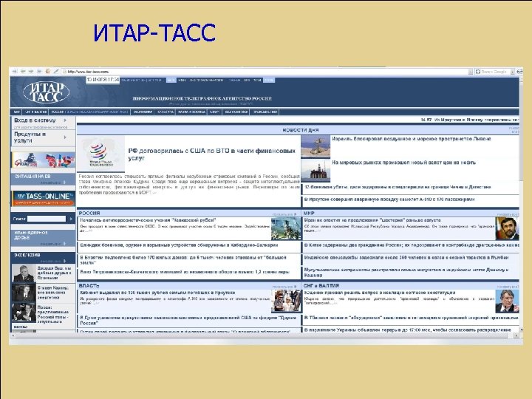
Task: Open the Эксклюзив sidebar header
Action: pos(43,257)
